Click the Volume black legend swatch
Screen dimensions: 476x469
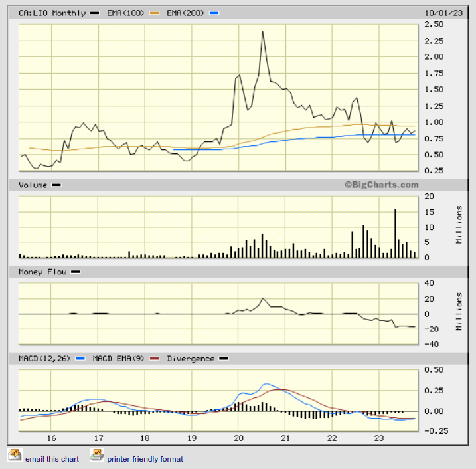[56, 185]
